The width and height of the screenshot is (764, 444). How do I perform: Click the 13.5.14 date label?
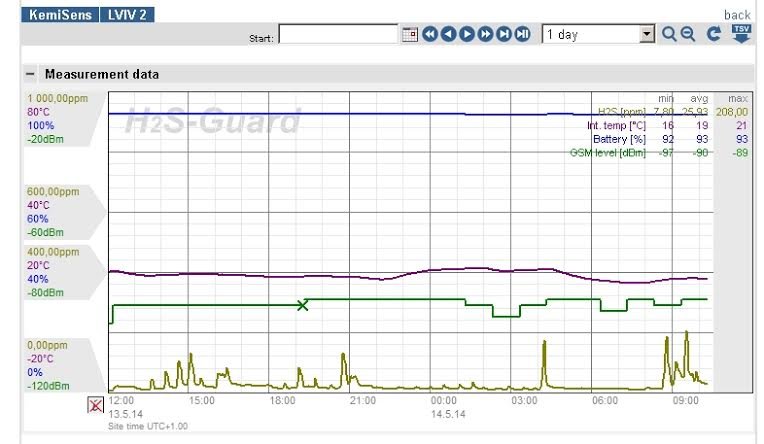point(126,414)
